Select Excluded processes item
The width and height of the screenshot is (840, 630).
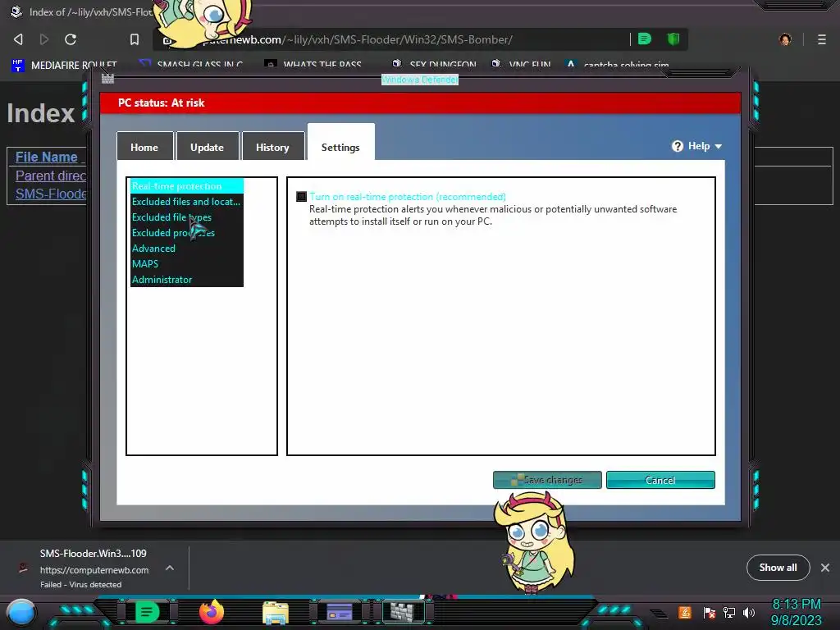coord(187,232)
